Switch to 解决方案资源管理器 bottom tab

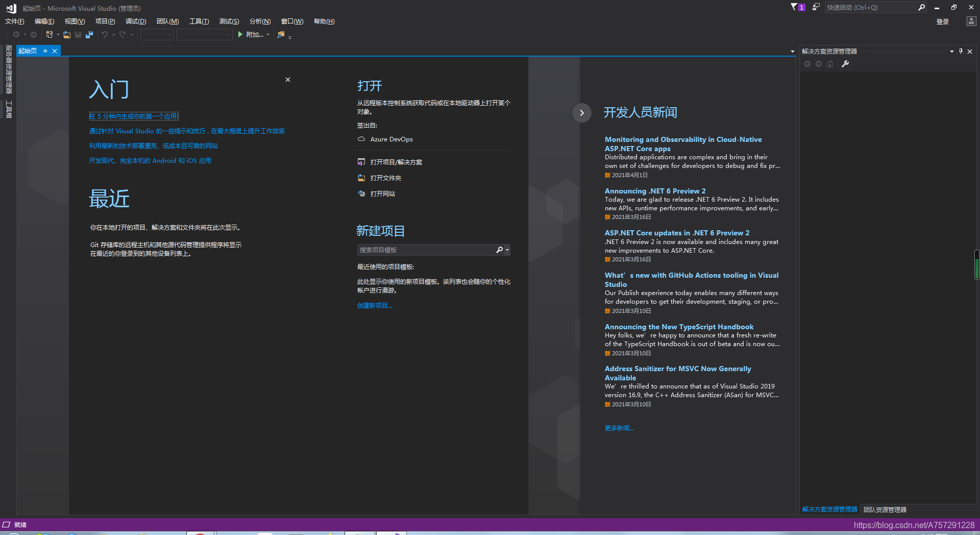click(x=829, y=509)
